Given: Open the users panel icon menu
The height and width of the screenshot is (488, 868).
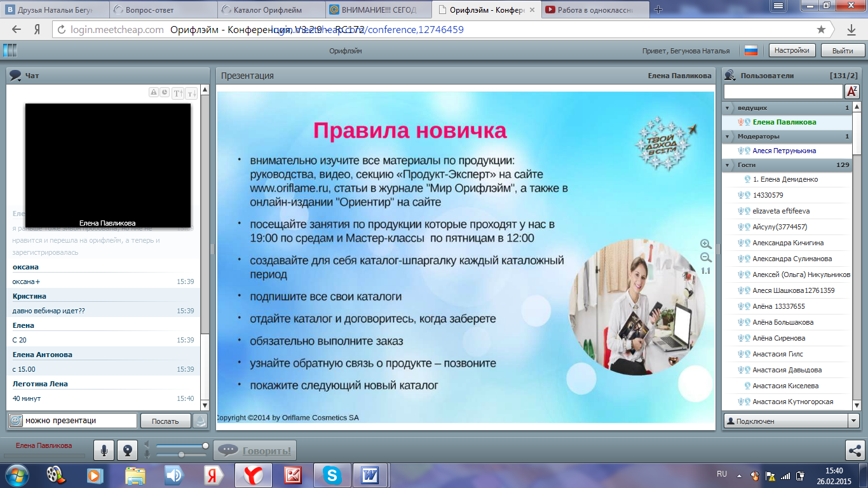Looking at the screenshot, I should click(730, 75).
